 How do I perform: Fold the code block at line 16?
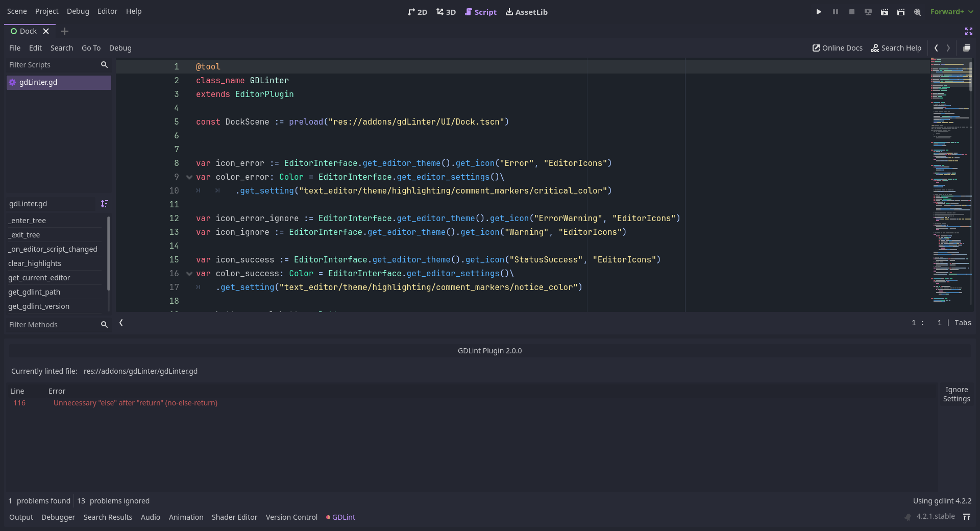(x=189, y=274)
